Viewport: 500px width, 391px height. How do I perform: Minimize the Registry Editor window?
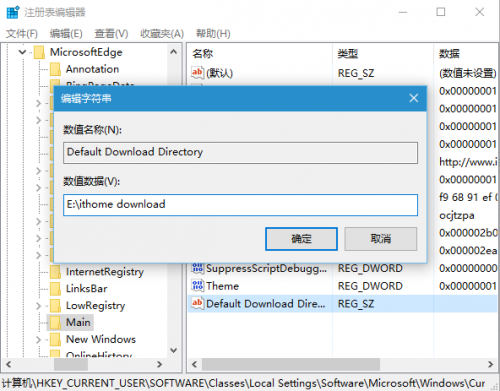click(403, 12)
